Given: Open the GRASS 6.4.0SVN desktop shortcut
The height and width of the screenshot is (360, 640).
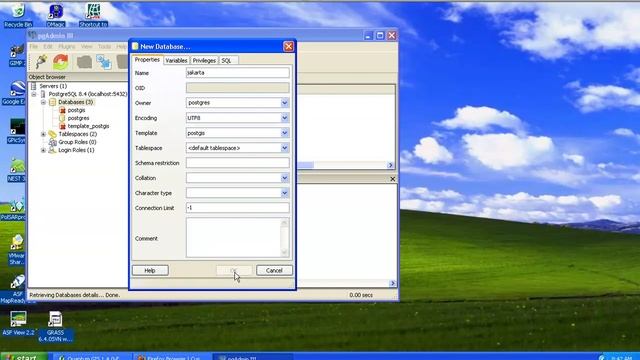Looking at the screenshot, I should (55, 327).
